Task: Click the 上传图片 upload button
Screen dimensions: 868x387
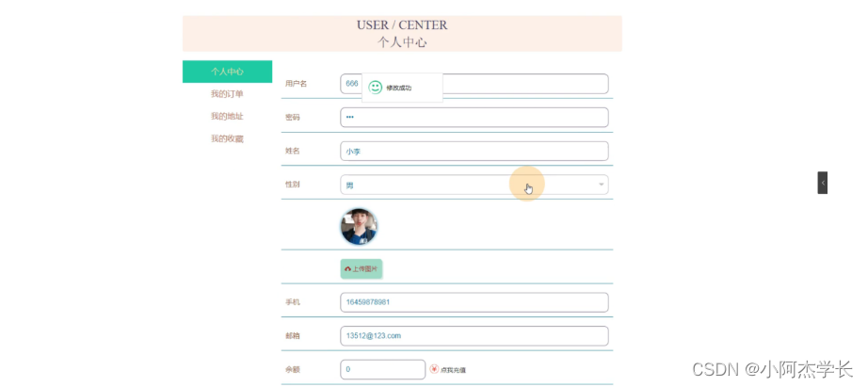Action: point(362,269)
